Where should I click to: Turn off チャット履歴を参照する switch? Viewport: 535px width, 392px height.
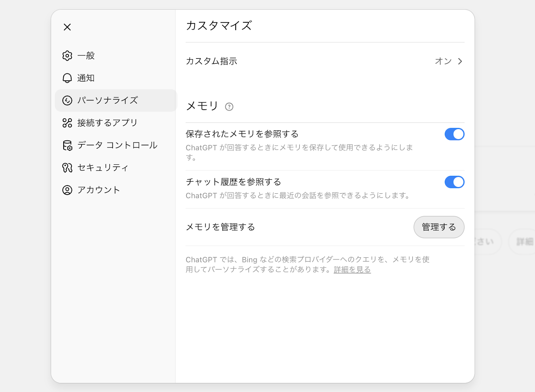point(454,182)
